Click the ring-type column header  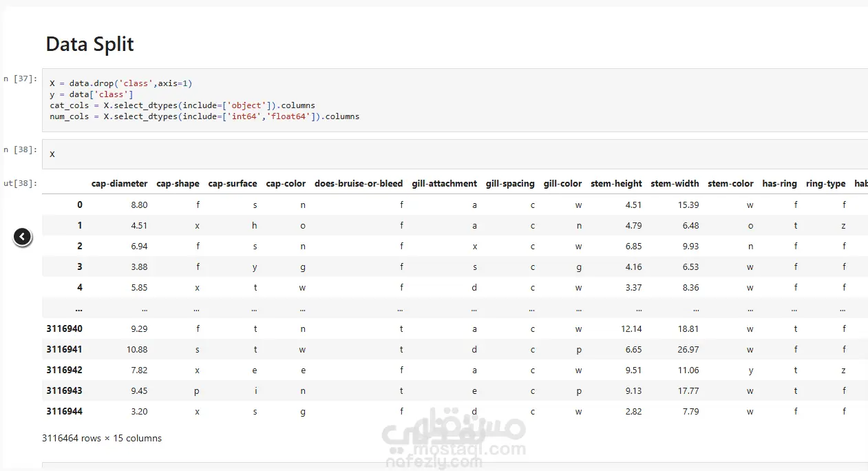tap(825, 184)
